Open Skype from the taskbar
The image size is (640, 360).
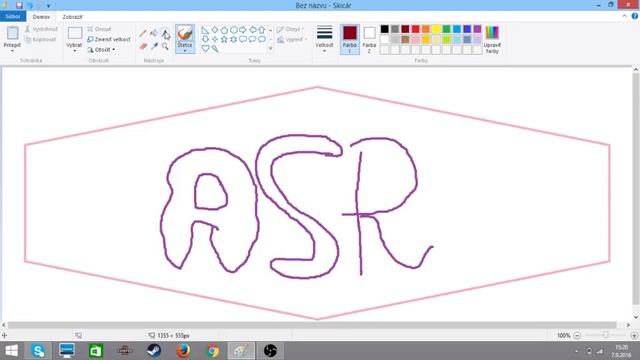[38, 351]
